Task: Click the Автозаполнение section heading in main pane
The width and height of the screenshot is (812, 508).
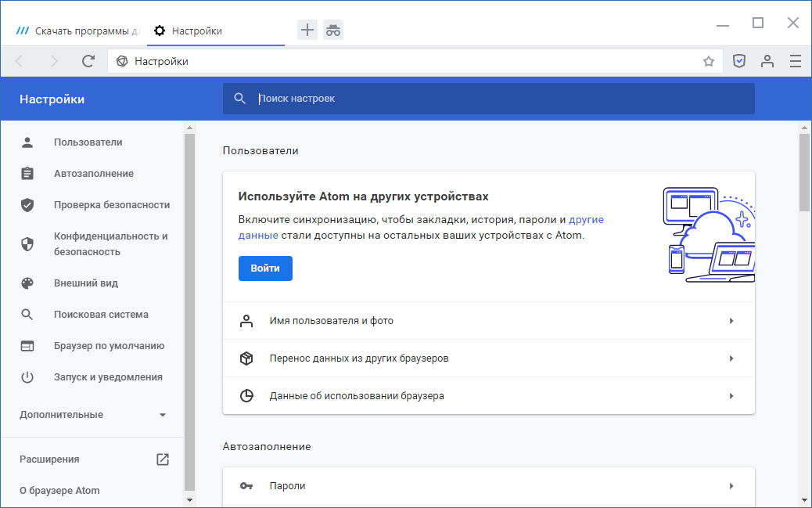Action: pyautogui.click(x=267, y=446)
